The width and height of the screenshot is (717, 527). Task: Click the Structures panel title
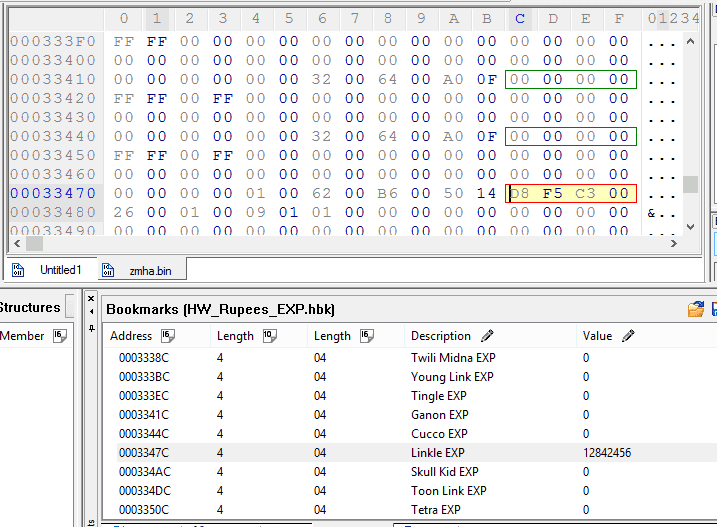click(30, 307)
